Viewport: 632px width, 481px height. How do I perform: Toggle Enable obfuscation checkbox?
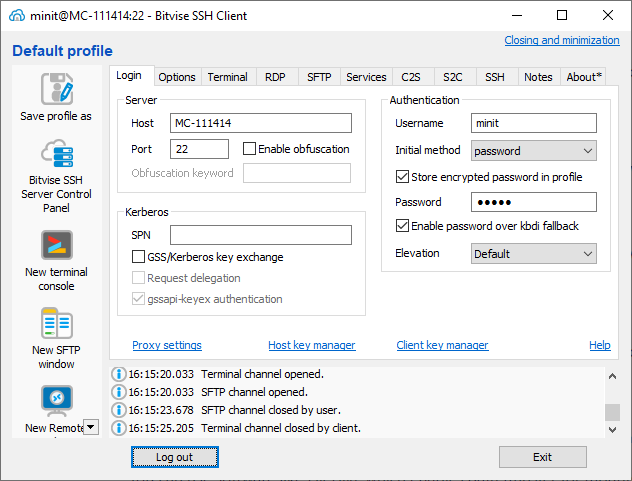tap(249, 149)
